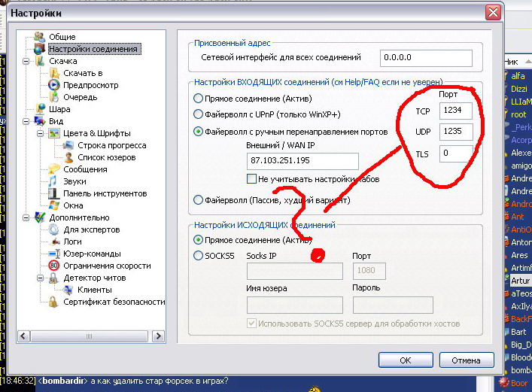Click the Настройки соединения globe icon
The height and width of the screenshot is (392, 532).
tap(39, 49)
